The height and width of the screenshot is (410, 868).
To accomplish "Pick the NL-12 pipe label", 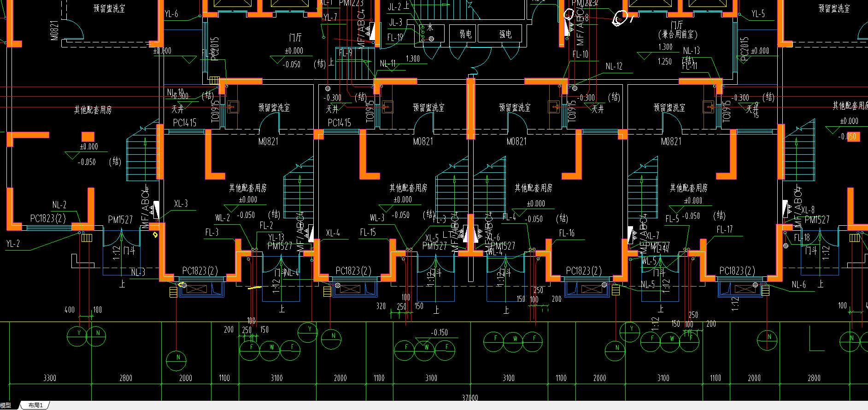I will (x=614, y=66).
